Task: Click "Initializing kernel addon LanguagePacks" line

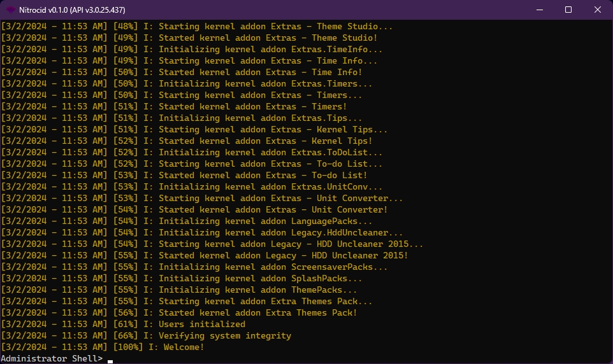Action: click(266, 221)
